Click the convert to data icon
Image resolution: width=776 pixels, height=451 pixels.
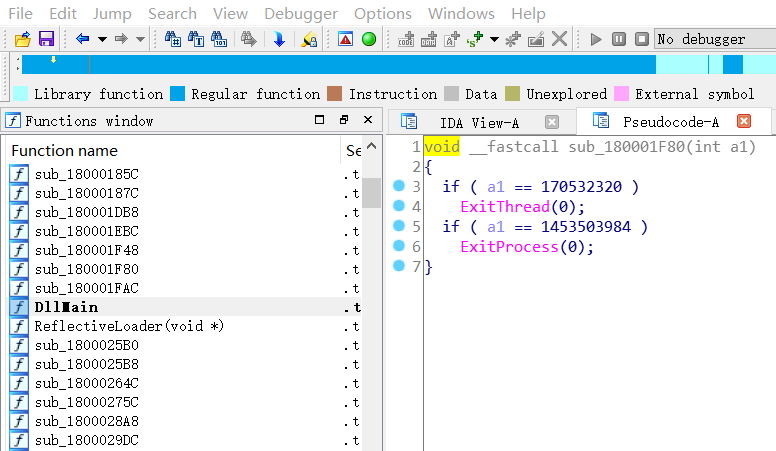[x=429, y=39]
